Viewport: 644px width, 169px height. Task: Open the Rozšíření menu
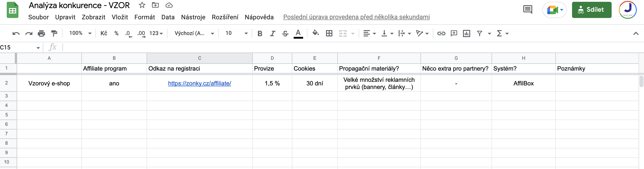tap(225, 17)
